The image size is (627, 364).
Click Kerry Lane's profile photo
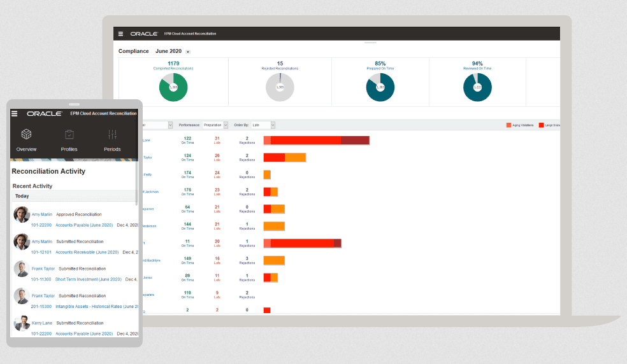click(22, 323)
